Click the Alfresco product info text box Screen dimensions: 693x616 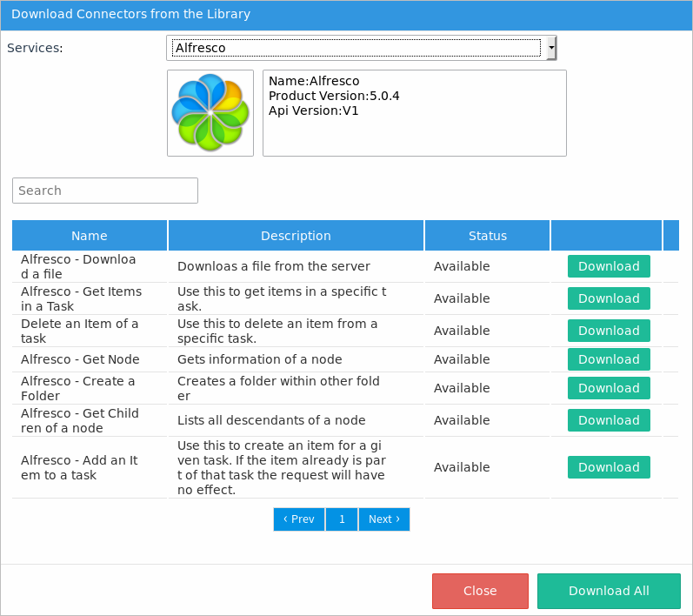[414, 113]
